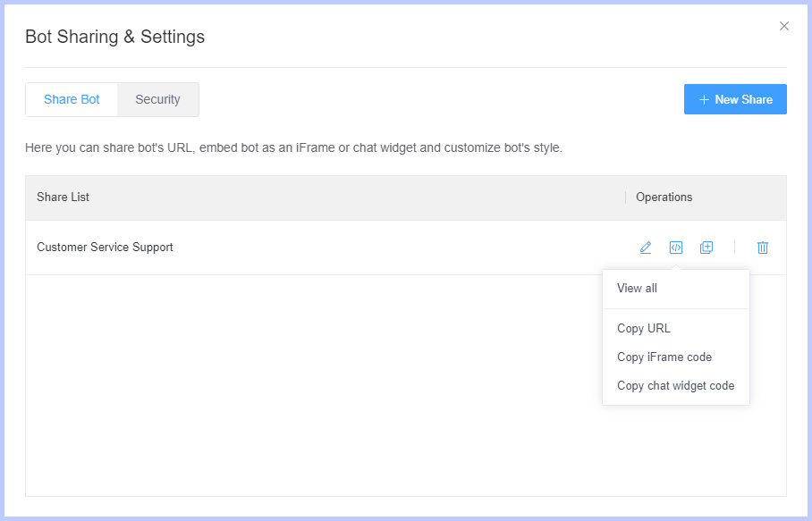Select the Customer Service Support row name
The width and height of the screenshot is (812, 521).
coord(105,247)
